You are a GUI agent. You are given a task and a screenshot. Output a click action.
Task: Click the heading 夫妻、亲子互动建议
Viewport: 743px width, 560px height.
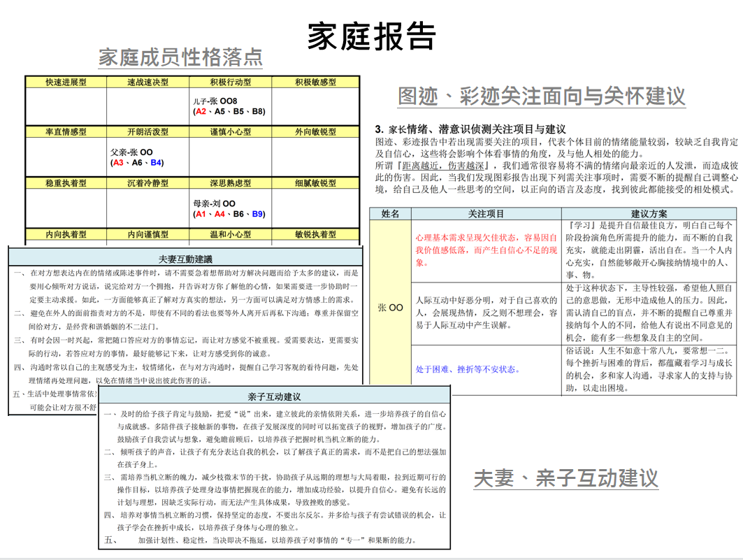coord(565,478)
